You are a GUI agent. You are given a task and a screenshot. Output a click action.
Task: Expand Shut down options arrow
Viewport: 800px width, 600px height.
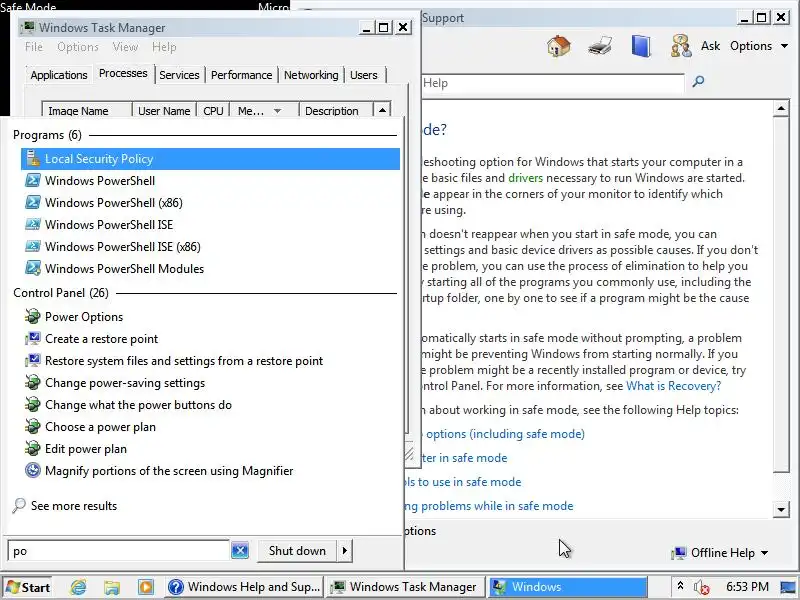pyautogui.click(x=345, y=551)
